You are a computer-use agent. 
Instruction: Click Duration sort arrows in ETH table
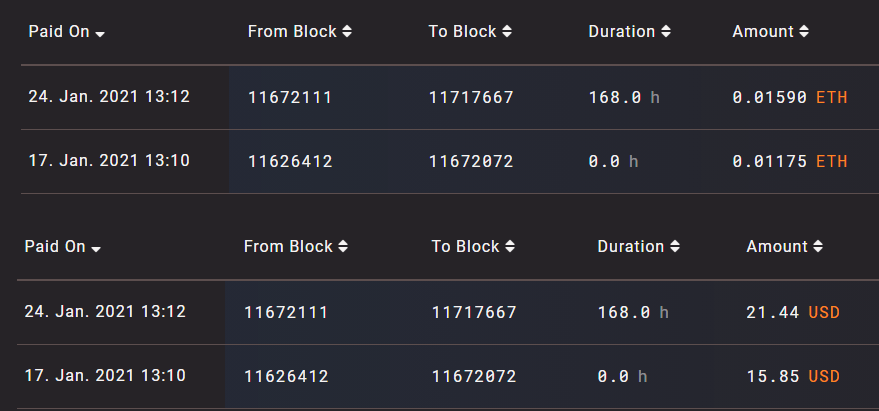click(x=666, y=32)
